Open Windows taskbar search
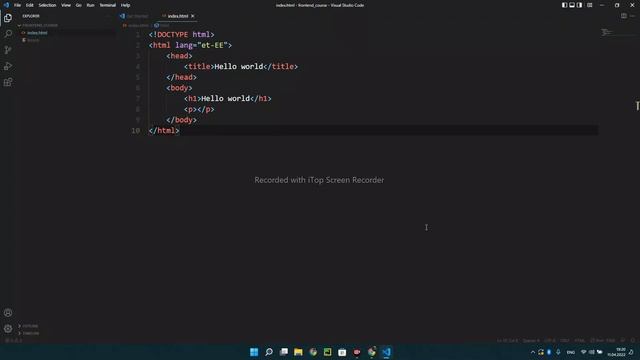Screen dimensions: 640x360 click(269, 352)
